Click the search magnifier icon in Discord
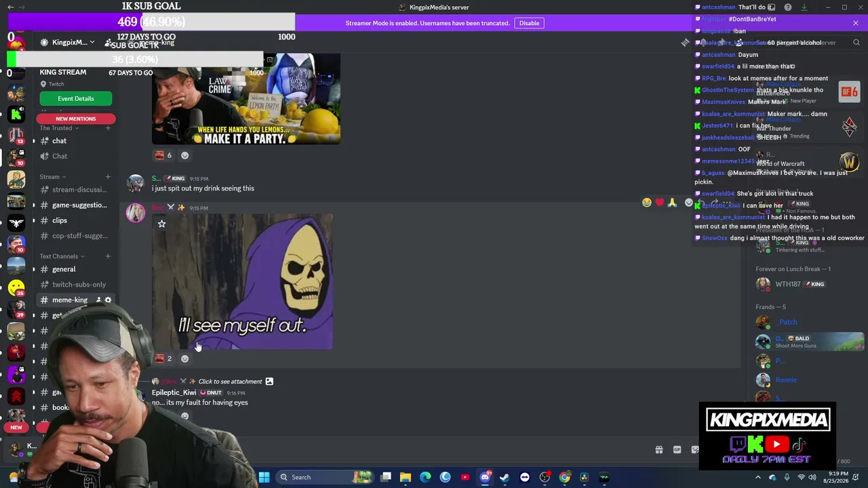 (x=856, y=42)
